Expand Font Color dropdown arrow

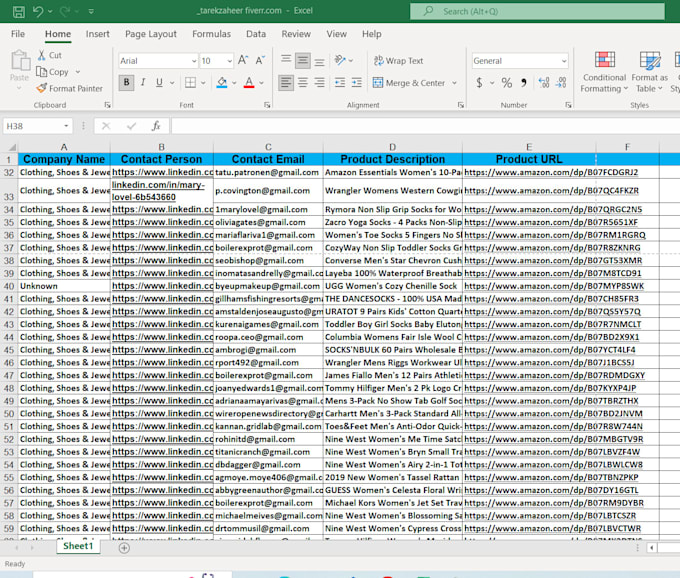coord(261,83)
